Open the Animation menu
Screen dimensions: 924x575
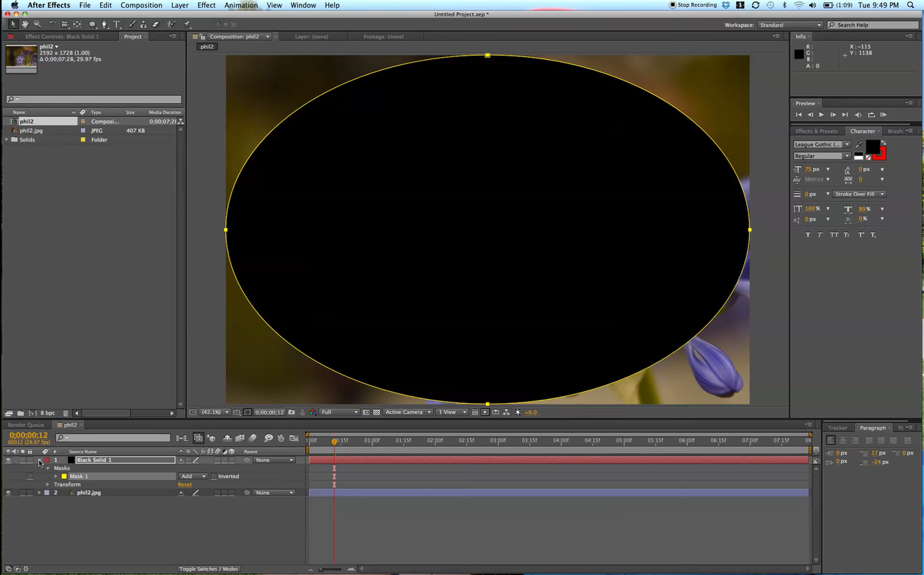click(x=241, y=5)
